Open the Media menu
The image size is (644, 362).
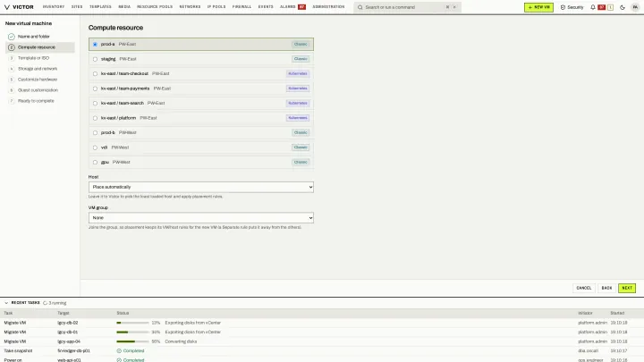124,7
